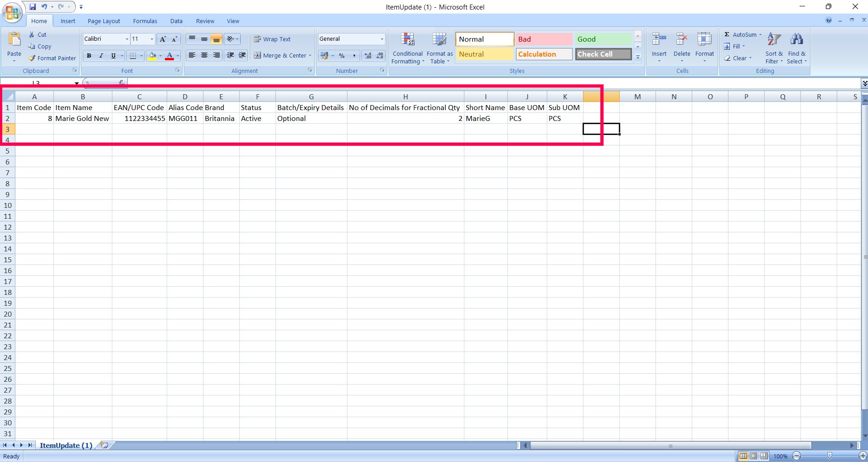Toggle underline formatting
Viewport: 868px width, 462px height.
(113, 56)
